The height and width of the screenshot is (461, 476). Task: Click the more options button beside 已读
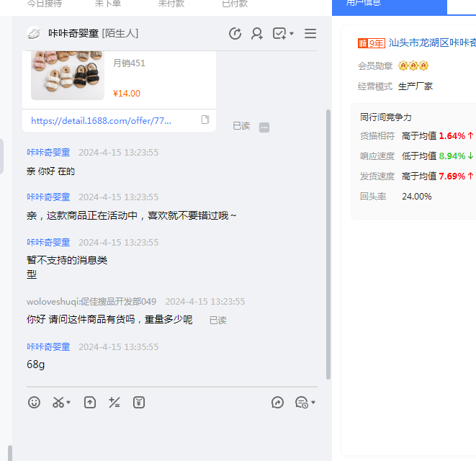click(x=264, y=127)
